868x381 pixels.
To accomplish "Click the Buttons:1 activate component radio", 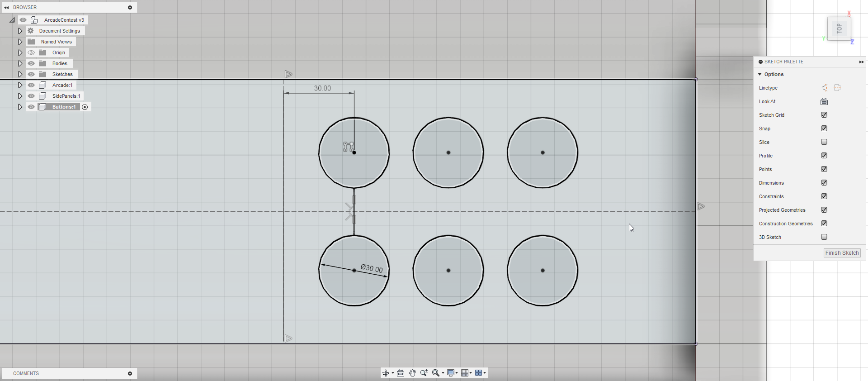I will (x=85, y=107).
